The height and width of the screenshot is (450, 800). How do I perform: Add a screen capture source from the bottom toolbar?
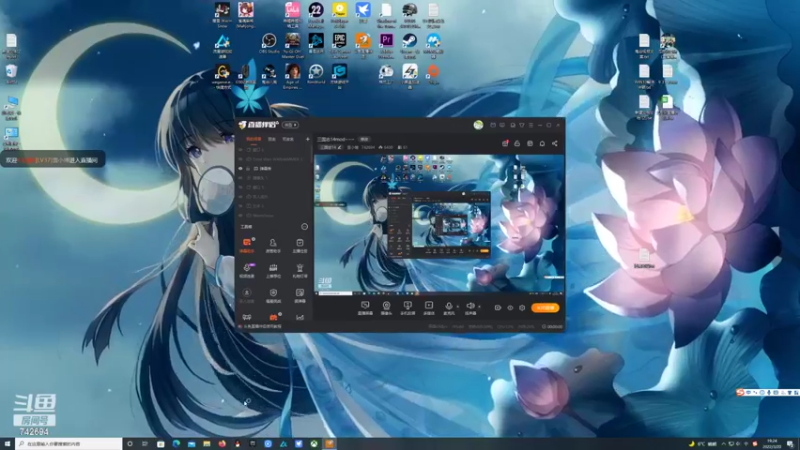365,308
